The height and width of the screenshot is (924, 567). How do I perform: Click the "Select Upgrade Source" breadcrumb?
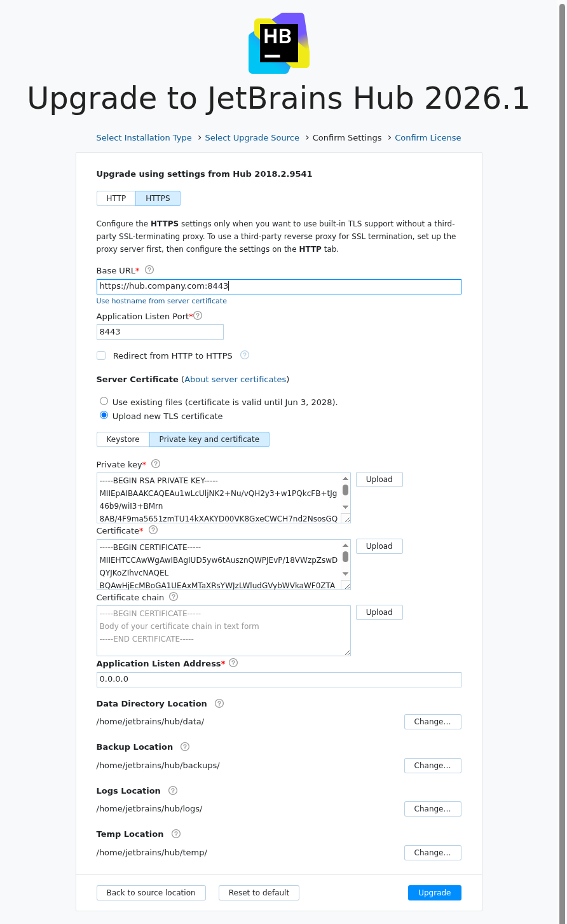click(x=252, y=137)
